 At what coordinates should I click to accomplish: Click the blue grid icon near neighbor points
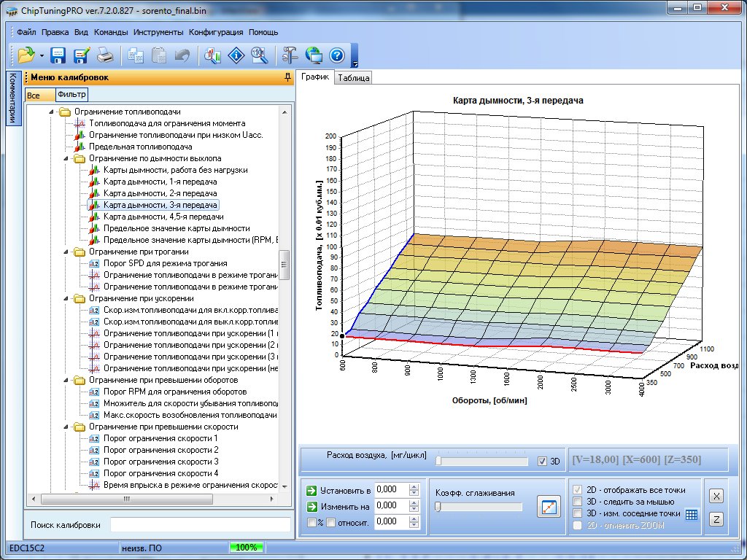pos(692,514)
